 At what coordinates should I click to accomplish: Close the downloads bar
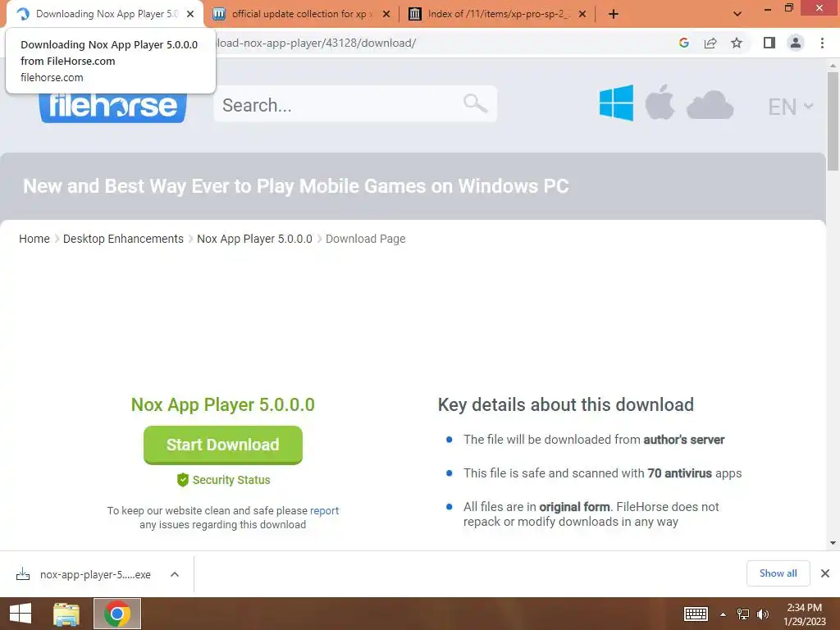[x=825, y=573]
